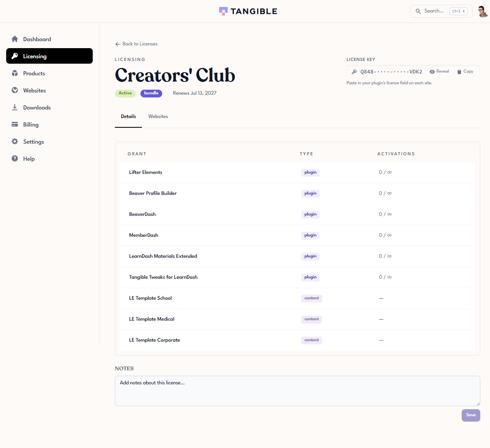Go to Websites in the sidebar
490x448 pixels.
pyautogui.click(x=49, y=90)
